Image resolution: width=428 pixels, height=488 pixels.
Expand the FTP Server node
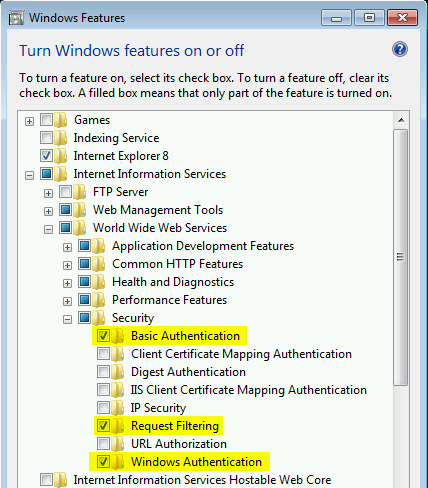(48, 193)
